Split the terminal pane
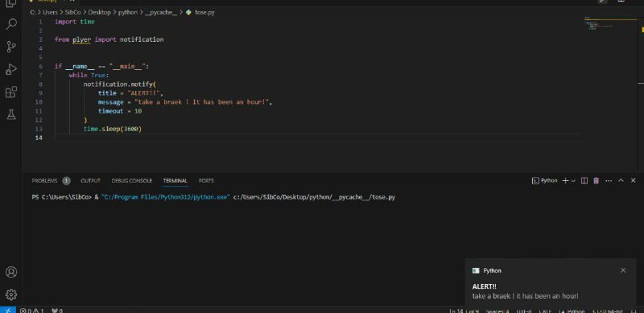The height and width of the screenshot is (313, 644). click(584, 181)
